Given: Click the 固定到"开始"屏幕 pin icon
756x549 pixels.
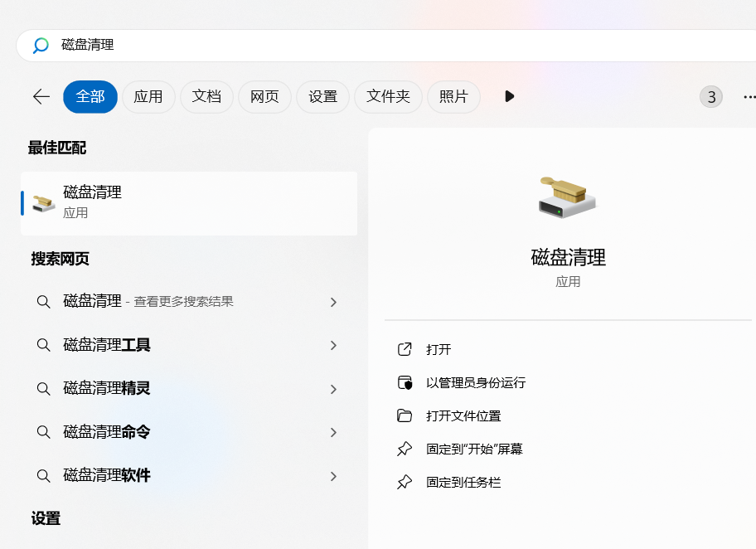Looking at the screenshot, I should tap(405, 449).
